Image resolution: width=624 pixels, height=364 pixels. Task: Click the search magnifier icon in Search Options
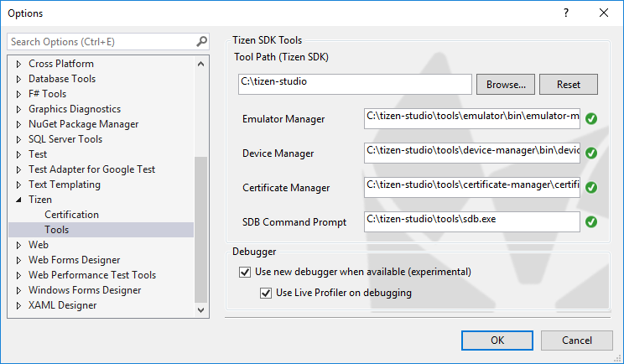click(x=201, y=41)
